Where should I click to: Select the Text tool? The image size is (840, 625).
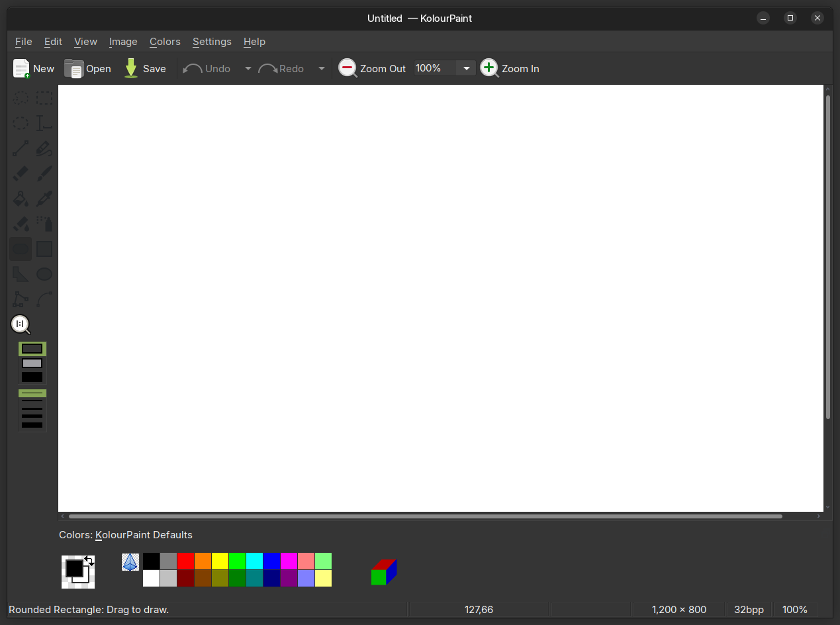(x=44, y=123)
